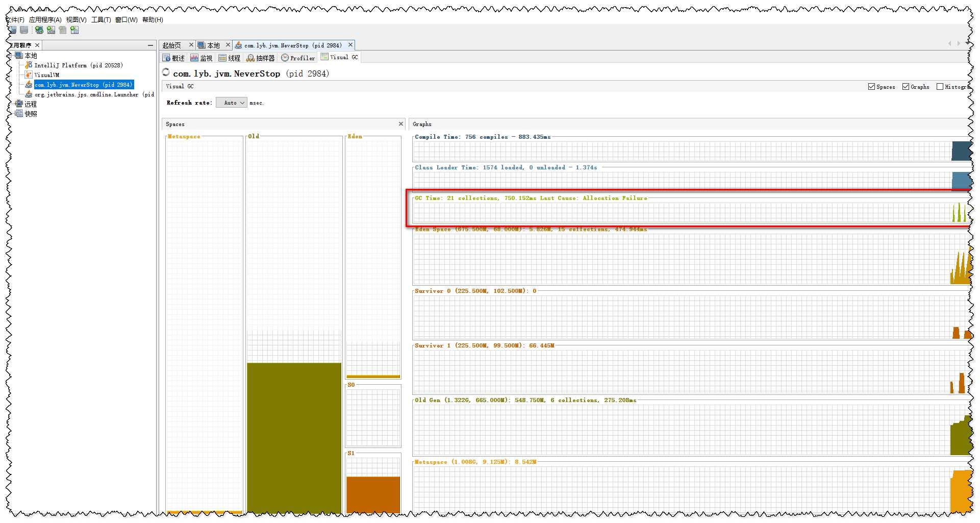Switch to the 起始页 tab
Image resolution: width=980 pixels, height=523 pixels.
(x=172, y=45)
